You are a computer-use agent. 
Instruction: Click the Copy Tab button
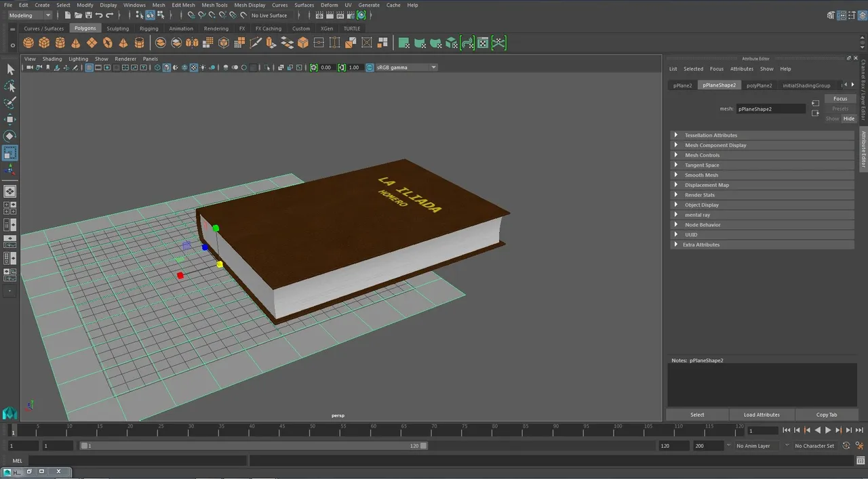click(827, 415)
